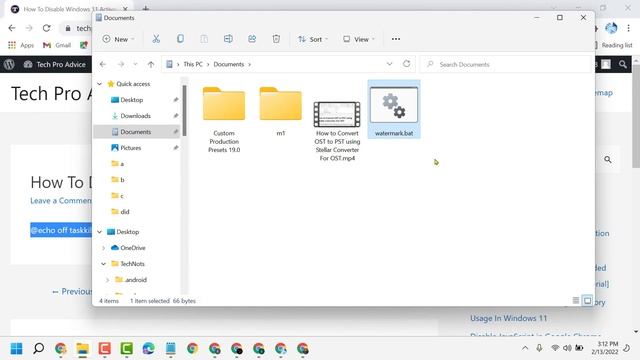Open Windows taskbar Search
The image size is (640, 360).
click(x=38, y=349)
